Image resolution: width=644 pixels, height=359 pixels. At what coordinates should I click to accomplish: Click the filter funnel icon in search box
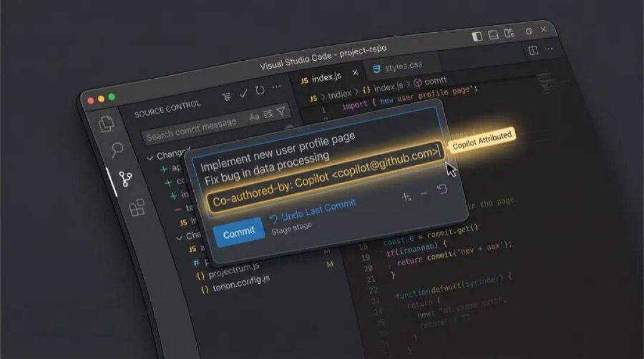coord(281,111)
